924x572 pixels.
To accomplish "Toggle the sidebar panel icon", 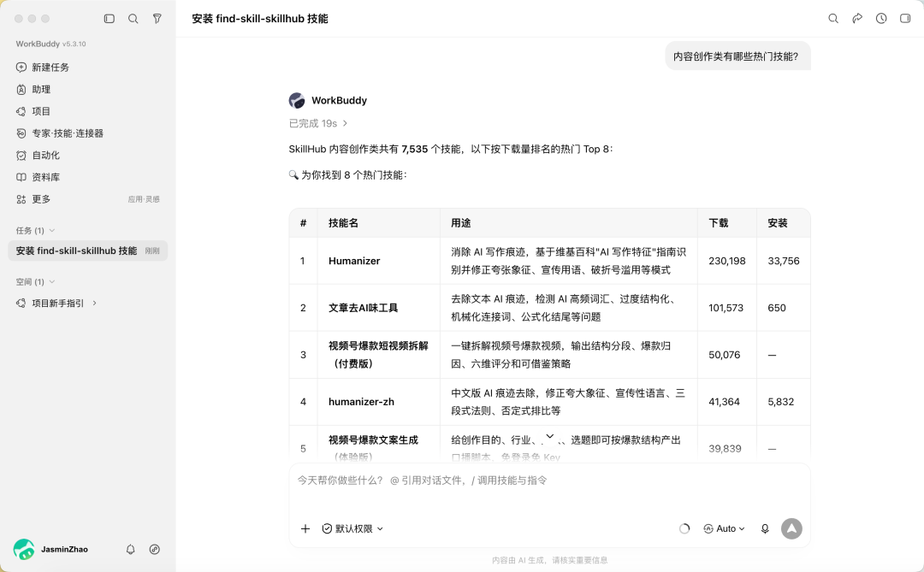I will (x=109, y=19).
